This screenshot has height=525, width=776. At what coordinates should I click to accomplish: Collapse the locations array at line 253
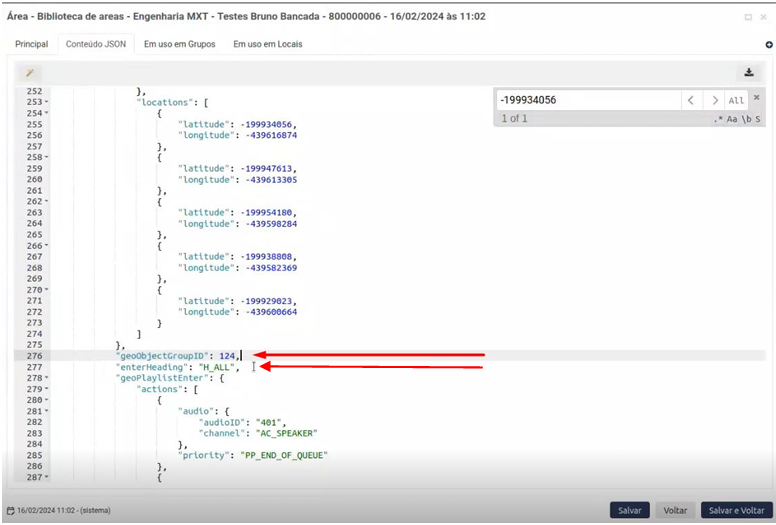click(46, 102)
